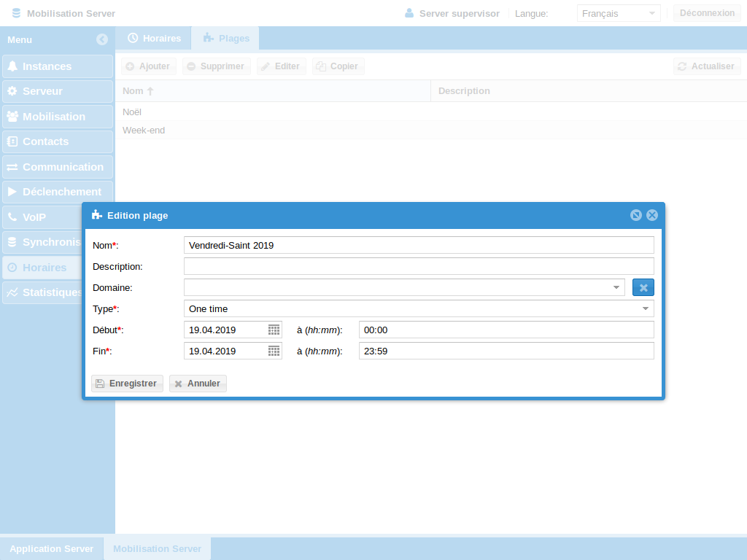The image size is (747, 560).
Task: Switch to Mobilisation Server bottom tab
Action: point(158,548)
